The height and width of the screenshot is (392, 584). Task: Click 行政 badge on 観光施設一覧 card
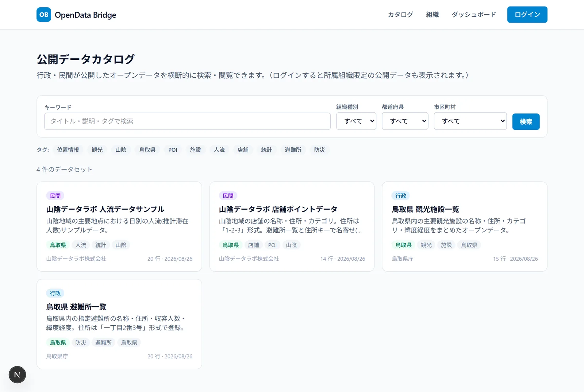pyautogui.click(x=401, y=196)
